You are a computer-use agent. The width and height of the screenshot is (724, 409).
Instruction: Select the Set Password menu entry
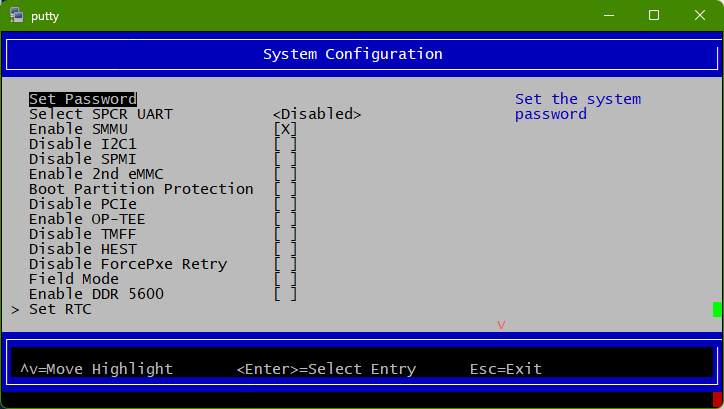[x=82, y=99]
